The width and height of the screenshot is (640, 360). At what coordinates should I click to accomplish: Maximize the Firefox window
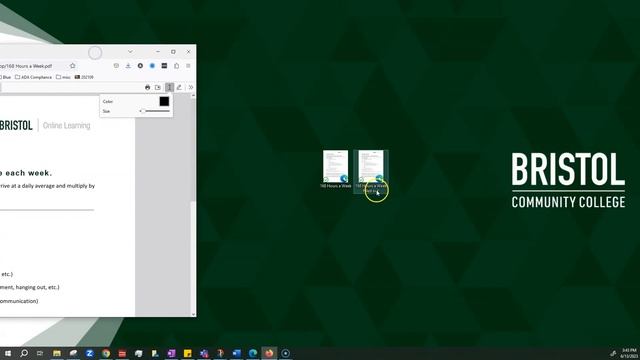click(173, 52)
